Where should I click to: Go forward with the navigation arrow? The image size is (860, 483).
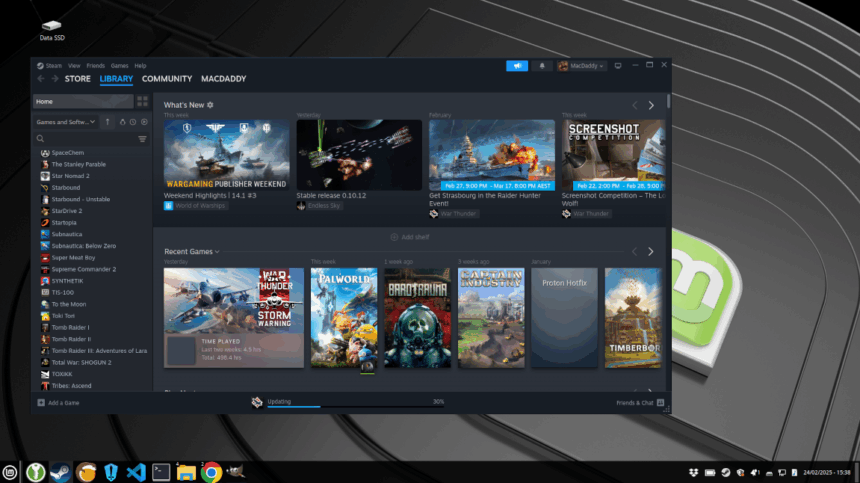coord(54,79)
